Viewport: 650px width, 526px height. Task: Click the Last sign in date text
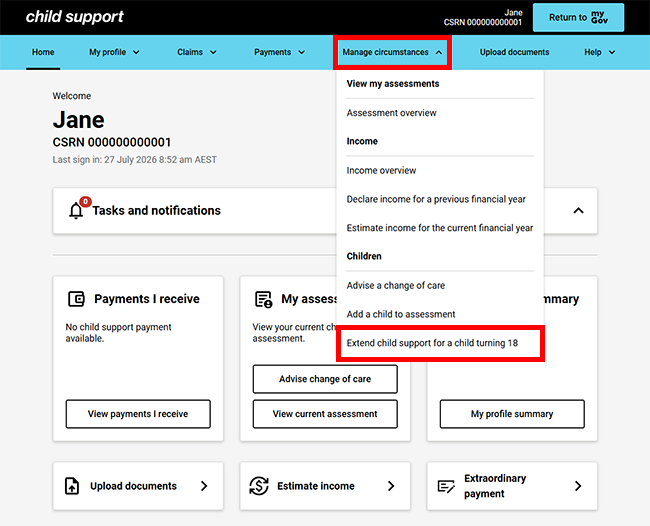click(x=134, y=160)
